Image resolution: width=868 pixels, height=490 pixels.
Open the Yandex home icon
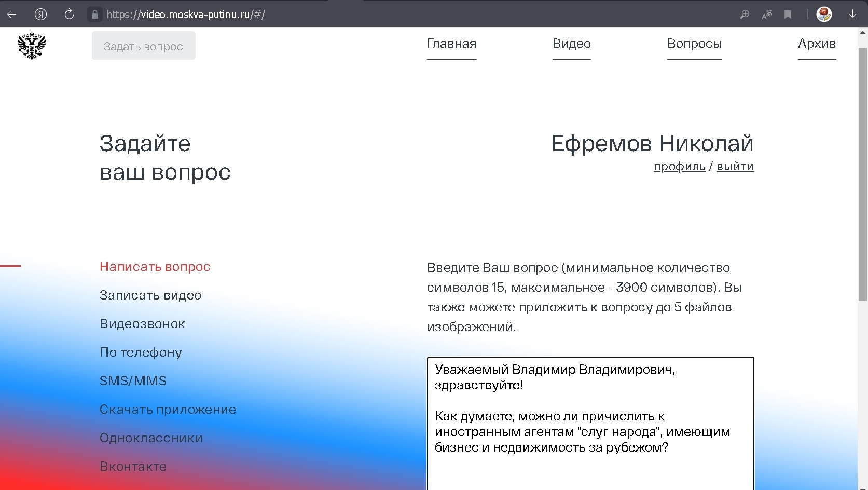point(40,15)
